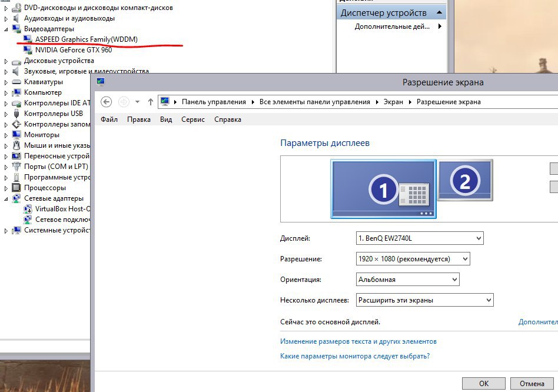The height and width of the screenshot is (392, 558).
Task: Click the VirtualBox Host-Only adapter icon
Action: coord(28,209)
